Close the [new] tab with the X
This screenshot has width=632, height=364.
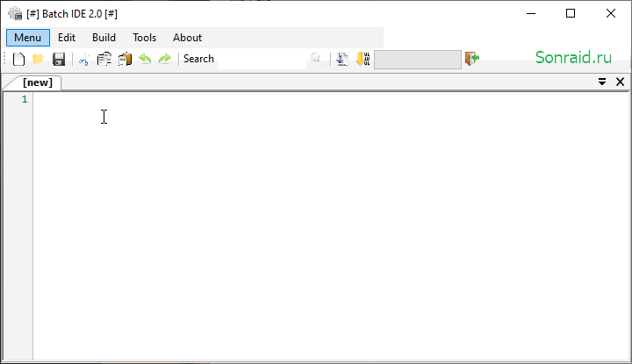tap(621, 82)
